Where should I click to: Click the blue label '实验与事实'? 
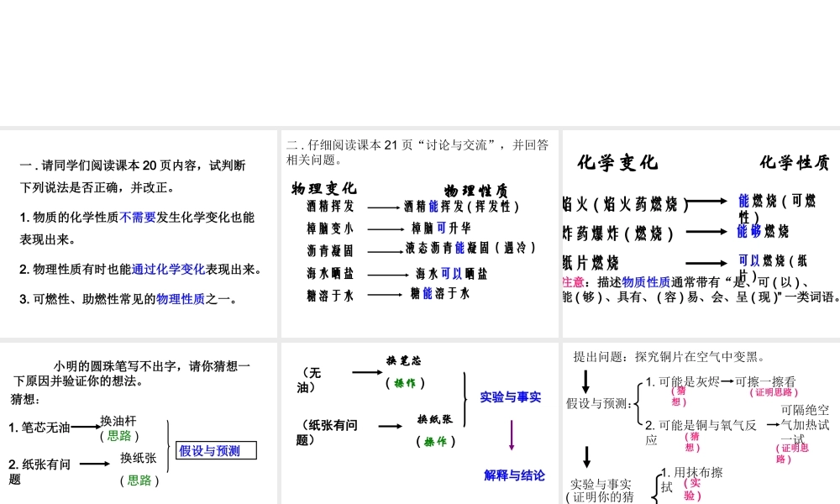[511, 396]
